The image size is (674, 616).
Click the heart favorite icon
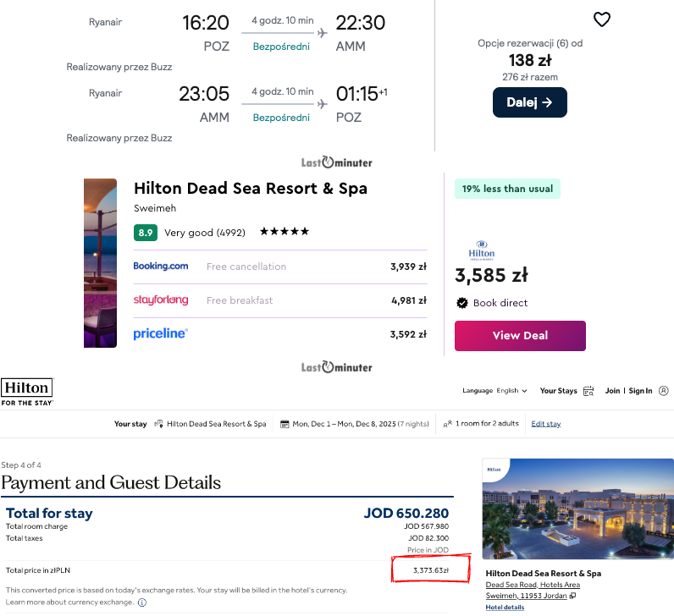tap(601, 19)
